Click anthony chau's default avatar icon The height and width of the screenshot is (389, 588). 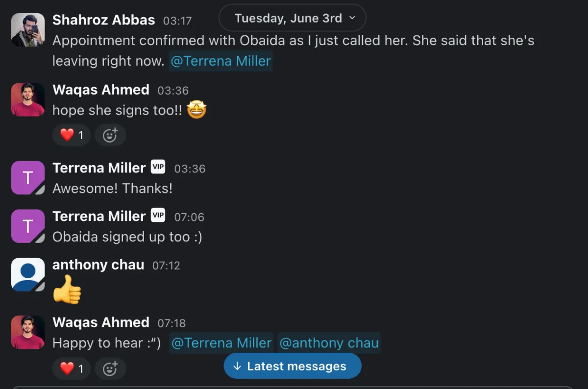tap(28, 274)
